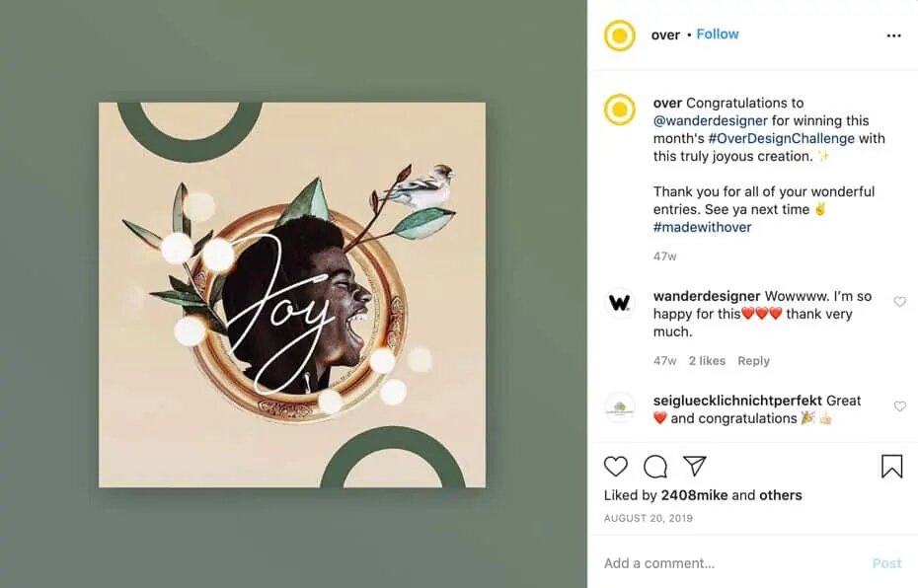Open the #OverDesignChallenge hashtag
This screenshot has height=588, width=918.
click(x=781, y=138)
